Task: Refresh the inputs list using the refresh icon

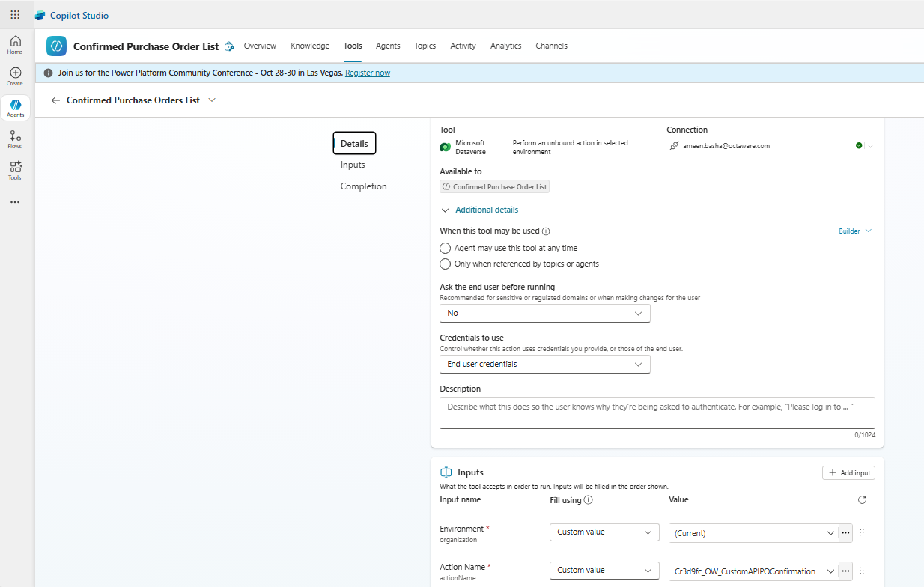Action: (862, 500)
